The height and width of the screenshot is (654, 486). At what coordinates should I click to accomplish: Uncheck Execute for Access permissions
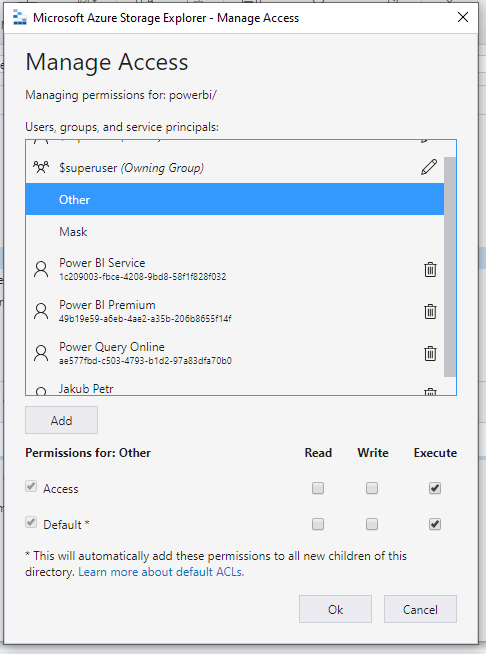pyautogui.click(x=435, y=488)
